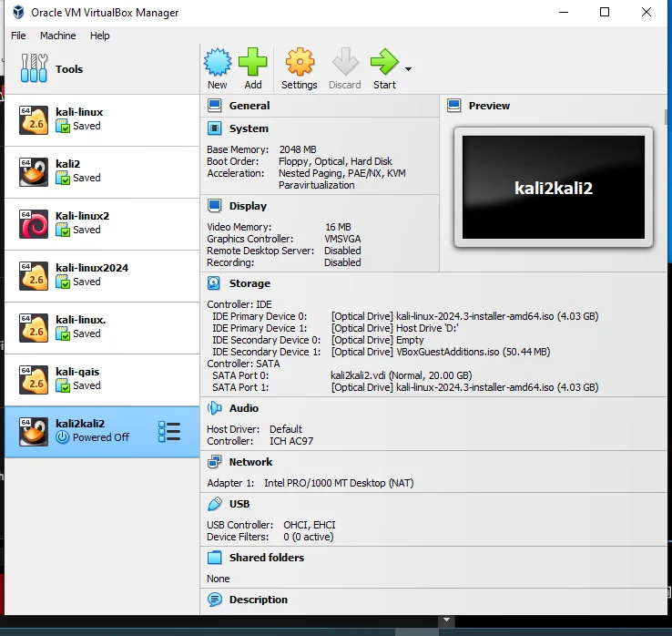Viewport: 672px width, 636px height.
Task: Click the Powered Off status of kali2kali2
Action: [x=101, y=437]
